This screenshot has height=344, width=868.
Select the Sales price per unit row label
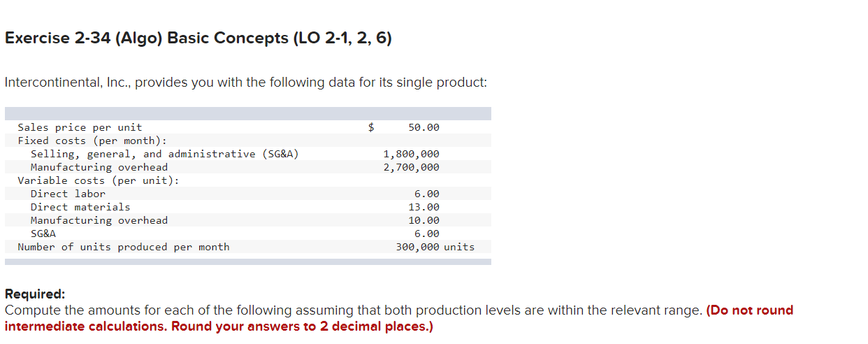(x=80, y=127)
